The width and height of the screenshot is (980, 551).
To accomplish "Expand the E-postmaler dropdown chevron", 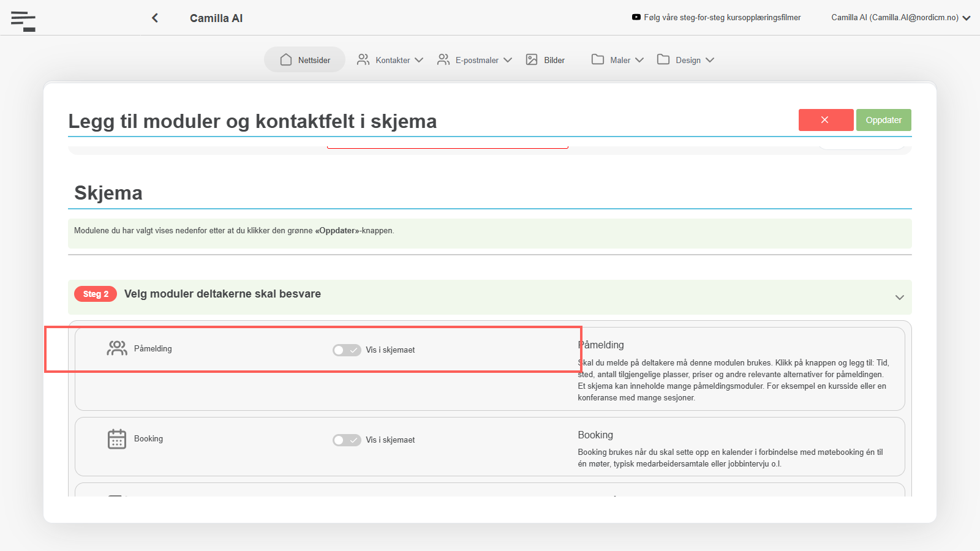I will tap(508, 60).
